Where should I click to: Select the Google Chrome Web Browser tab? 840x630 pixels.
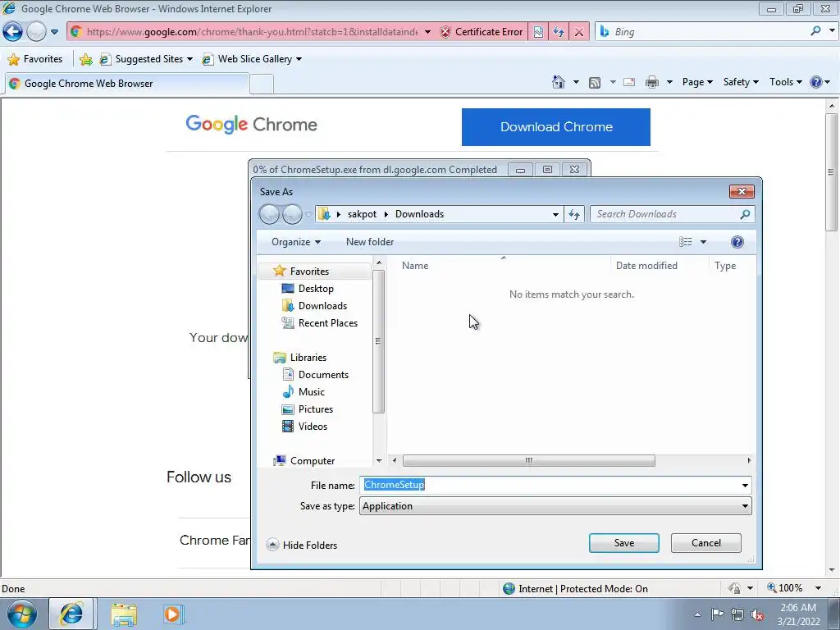pyautogui.click(x=127, y=84)
